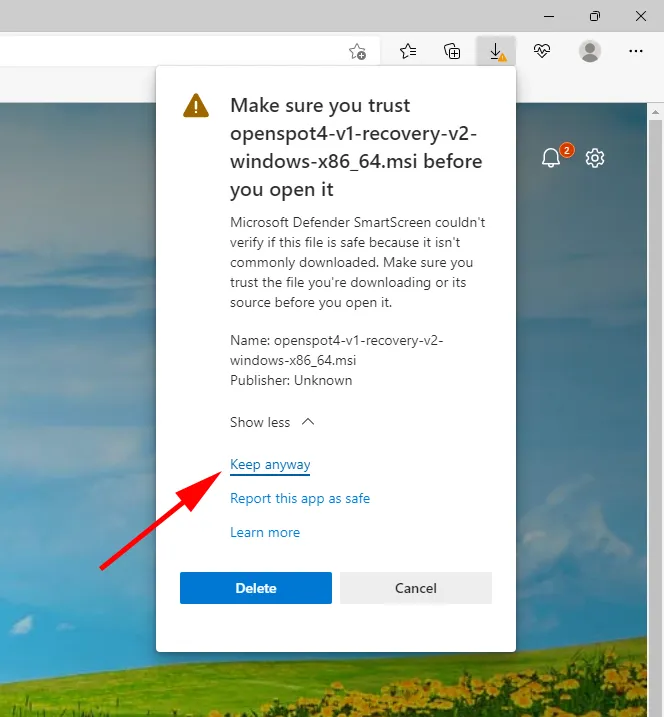The width and height of the screenshot is (664, 717).
Task: Click the Cancel button
Action: coord(416,588)
